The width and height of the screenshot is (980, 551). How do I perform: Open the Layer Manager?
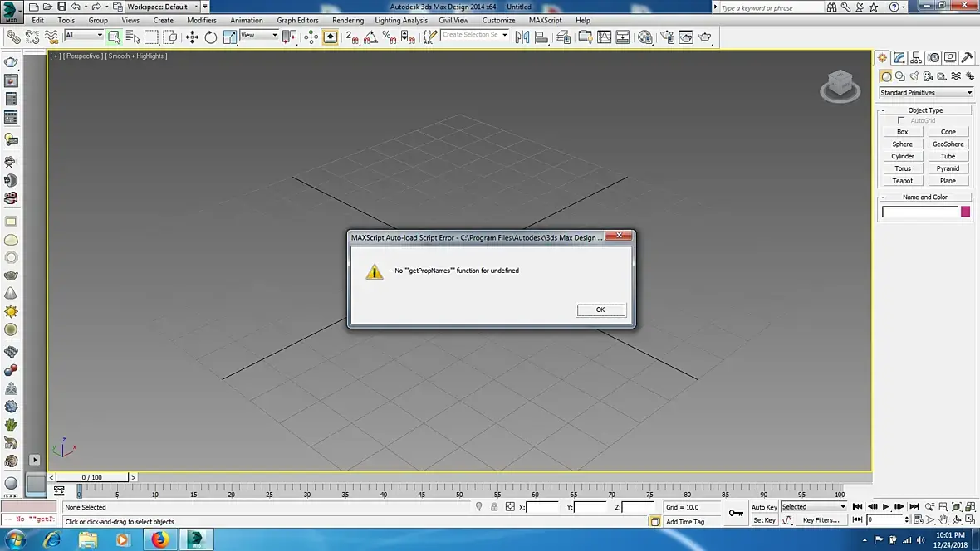pyautogui.click(x=563, y=37)
